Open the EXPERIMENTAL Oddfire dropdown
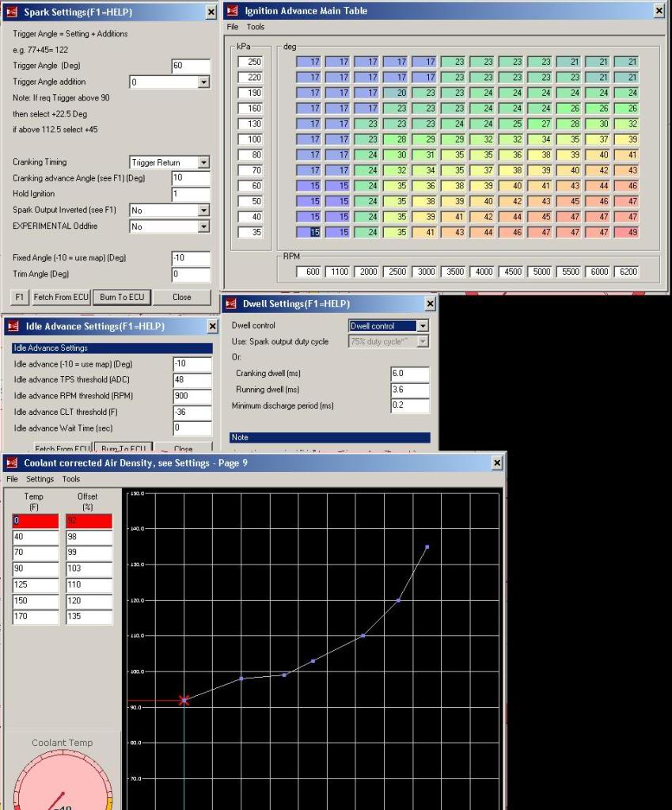The height and width of the screenshot is (810, 672). 203,226
